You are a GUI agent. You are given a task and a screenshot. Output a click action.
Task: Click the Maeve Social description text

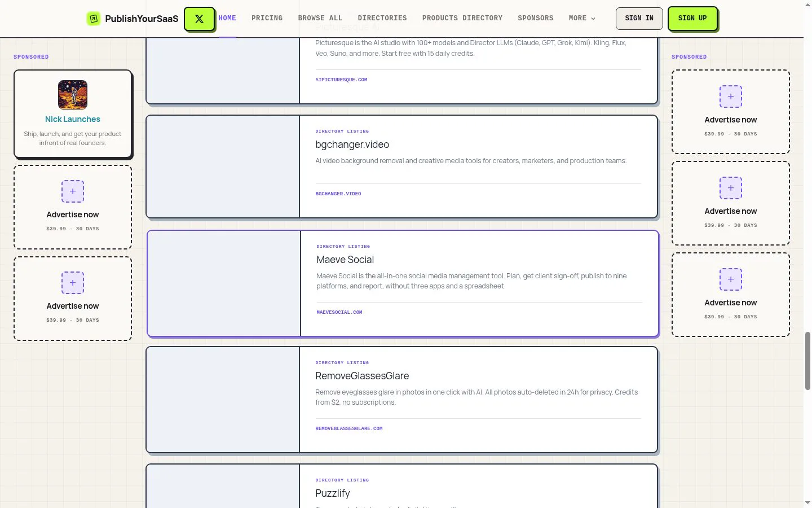tap(471, 281)
